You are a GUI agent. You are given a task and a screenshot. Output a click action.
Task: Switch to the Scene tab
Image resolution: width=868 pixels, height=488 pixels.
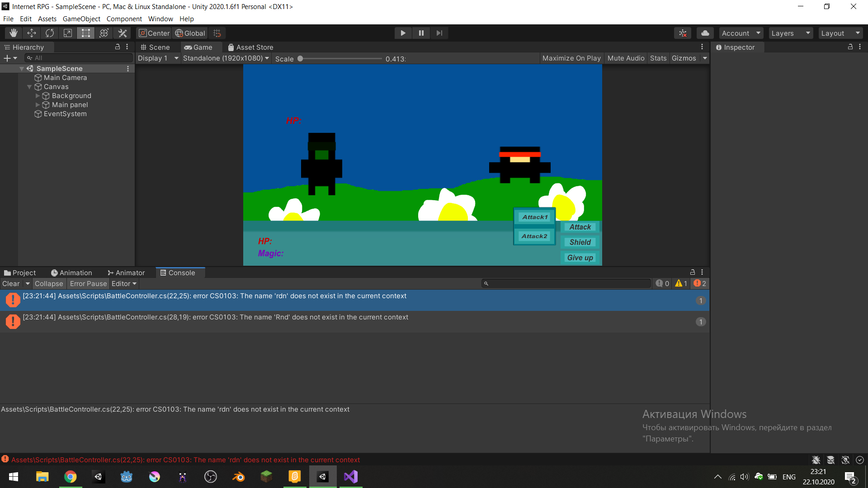155,47
